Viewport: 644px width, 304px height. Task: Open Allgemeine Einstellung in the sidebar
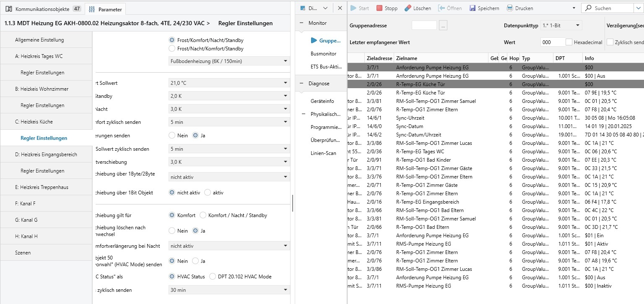tap(39, 40)
